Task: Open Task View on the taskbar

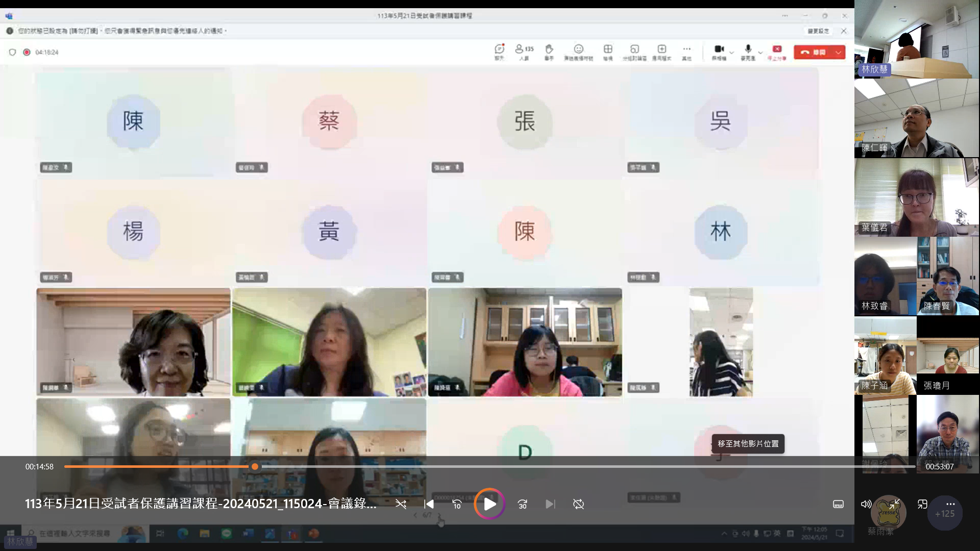Action: tap(160, 534)
